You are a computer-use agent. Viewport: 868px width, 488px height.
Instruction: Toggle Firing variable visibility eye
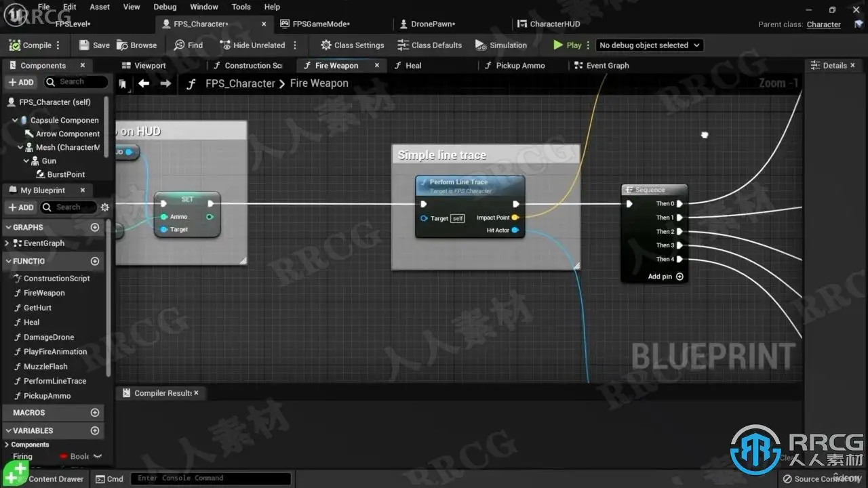pyautogui.click(x=98, y=457)
